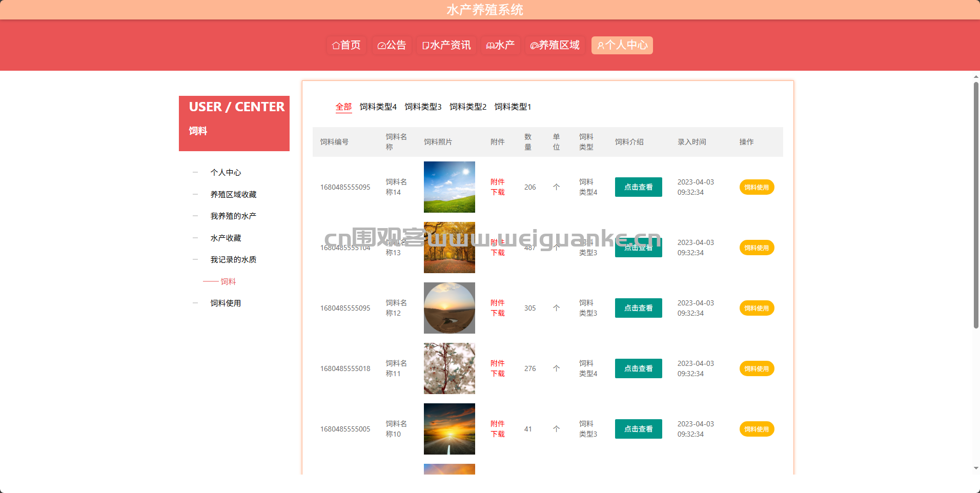Select the 全部 filter tab

click(x=344, y=107)
